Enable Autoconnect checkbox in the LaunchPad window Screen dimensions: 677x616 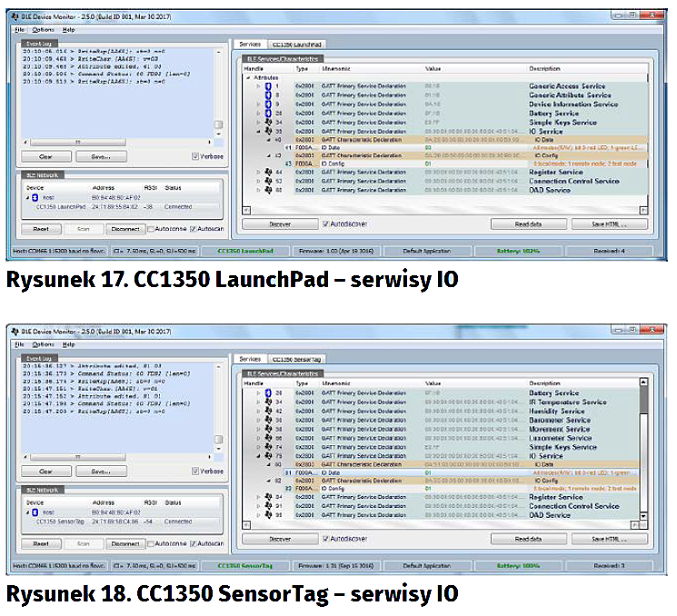(x=151, y=229)
